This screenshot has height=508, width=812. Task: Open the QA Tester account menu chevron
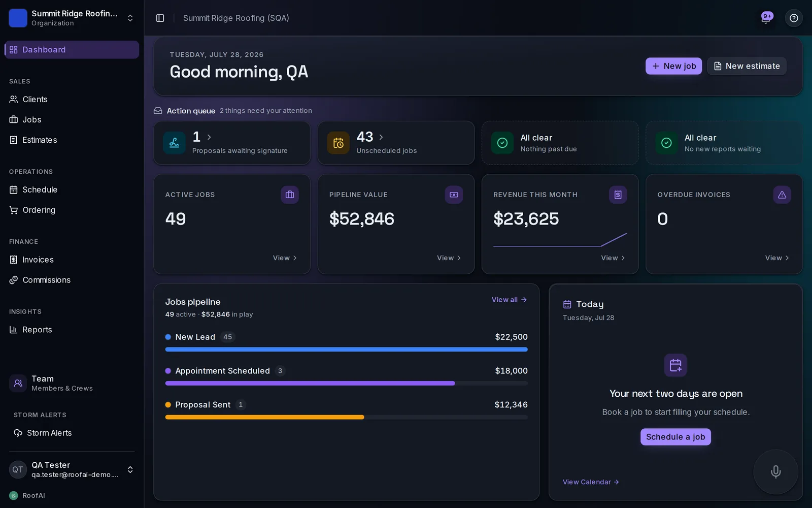click(x=130, y=469)
